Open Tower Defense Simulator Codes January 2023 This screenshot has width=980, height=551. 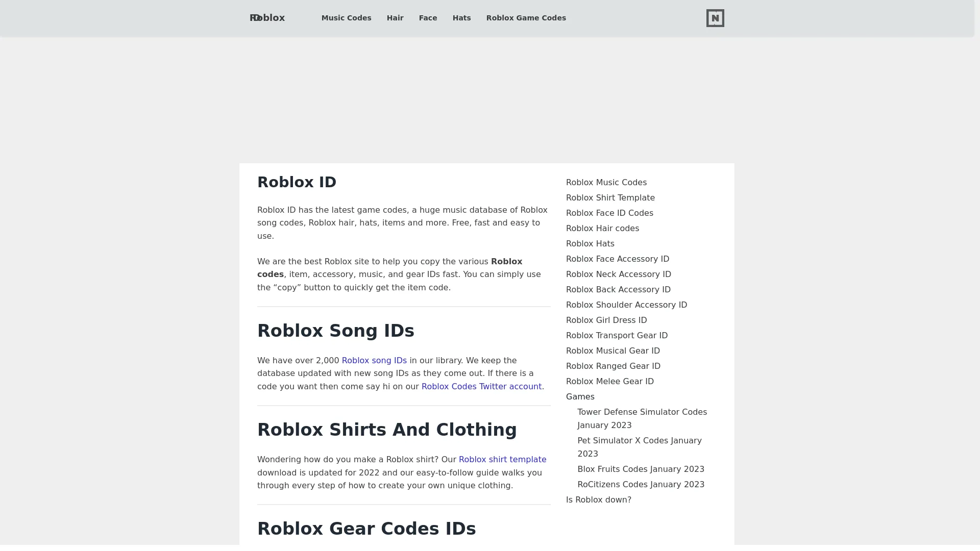(x=642, y=419)
